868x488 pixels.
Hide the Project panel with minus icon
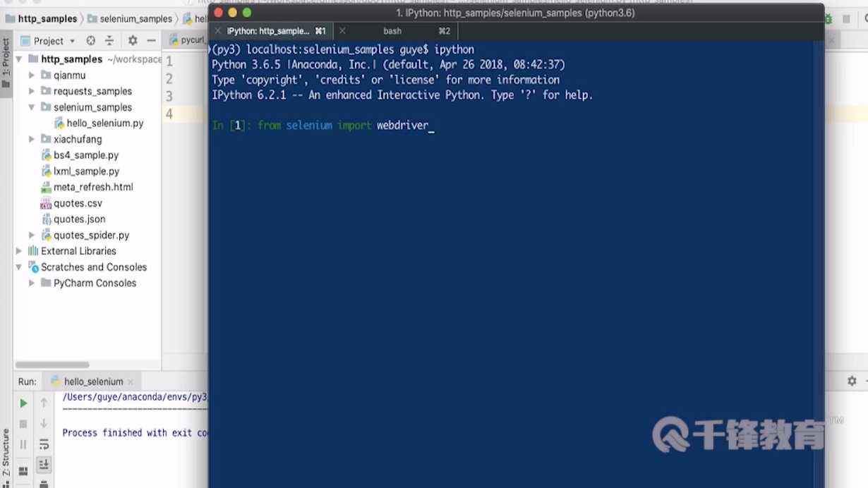point(152,41)
